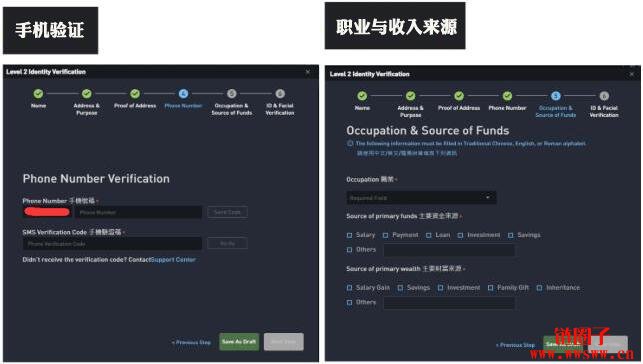The height and width of the screenshot is (364, 643).
Task: Check the Salary funds checkbox
Action: click(x=349, y=235)
